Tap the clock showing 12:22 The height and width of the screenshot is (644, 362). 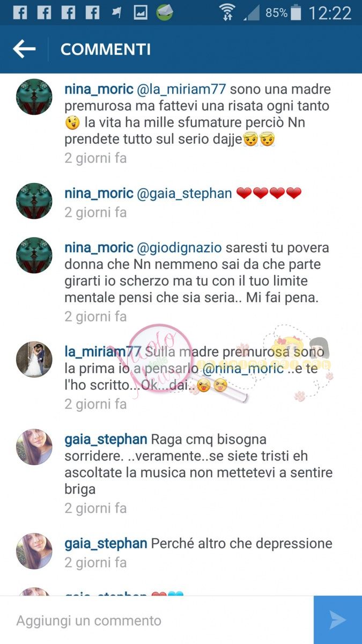coord(330,12)
